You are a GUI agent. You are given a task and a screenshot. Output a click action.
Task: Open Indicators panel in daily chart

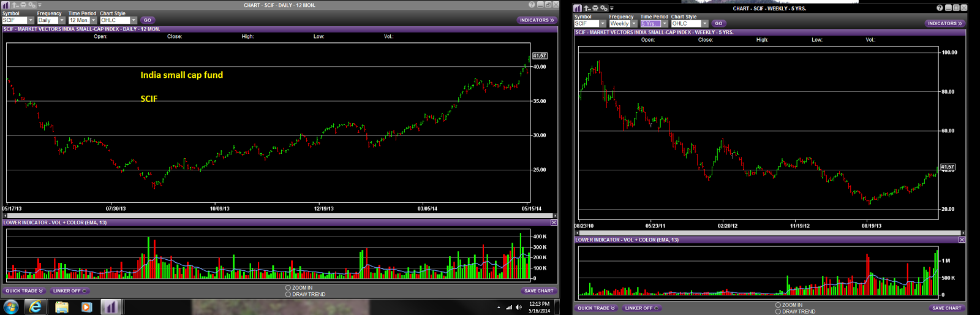tap(537, 20)
